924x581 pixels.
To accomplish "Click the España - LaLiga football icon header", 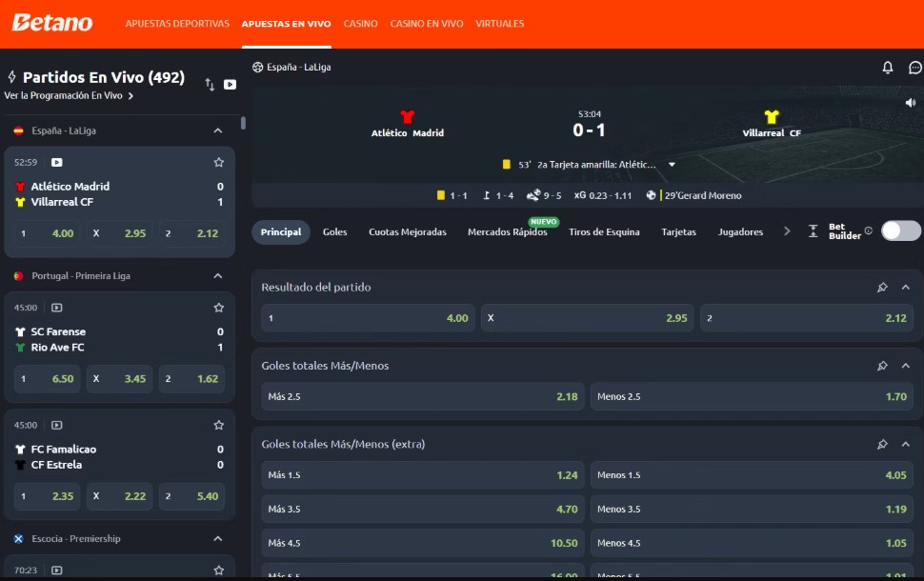I will click(x=257, y=68).
